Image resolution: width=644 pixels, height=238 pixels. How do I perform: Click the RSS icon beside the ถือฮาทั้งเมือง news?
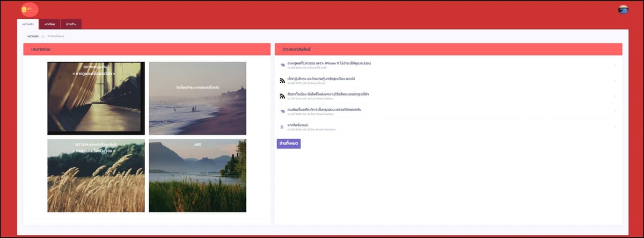point(282,96)
